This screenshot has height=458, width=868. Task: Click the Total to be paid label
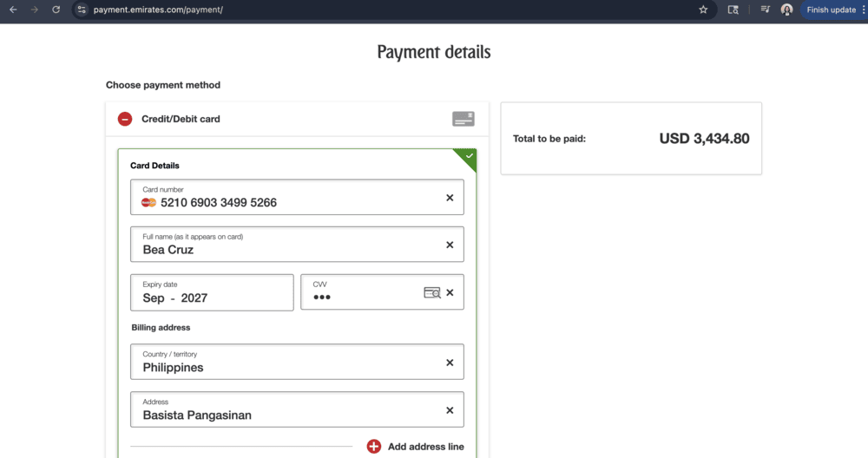[549, 139]
